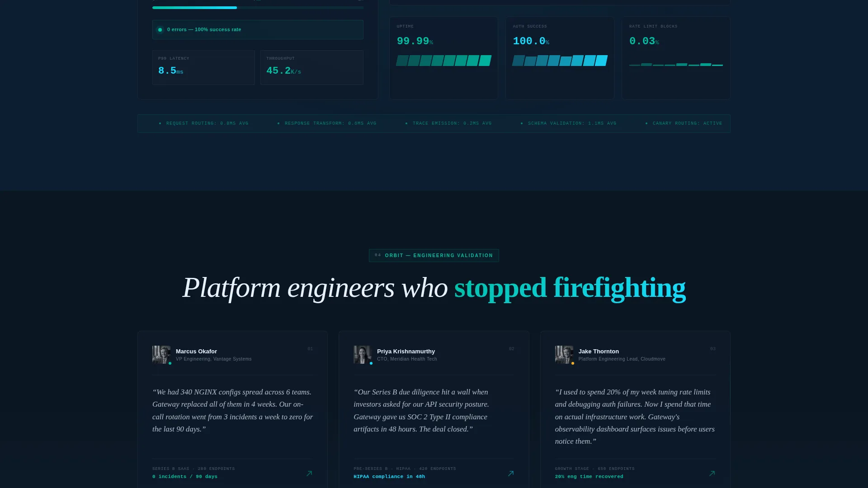Click the 'Series B due diligence' testimonial quote
Screen dimensions: 868x488
[421, 411]
